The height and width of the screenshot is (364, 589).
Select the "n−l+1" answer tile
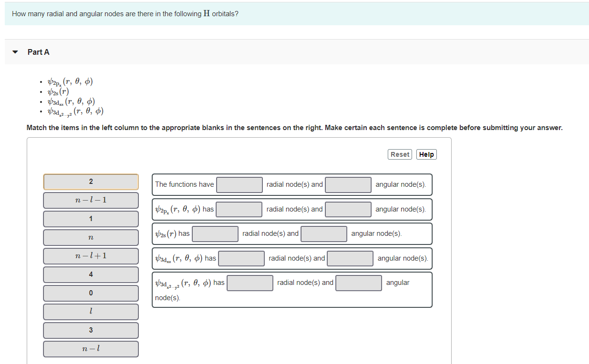pyautogui.click(x=91, y=256)
